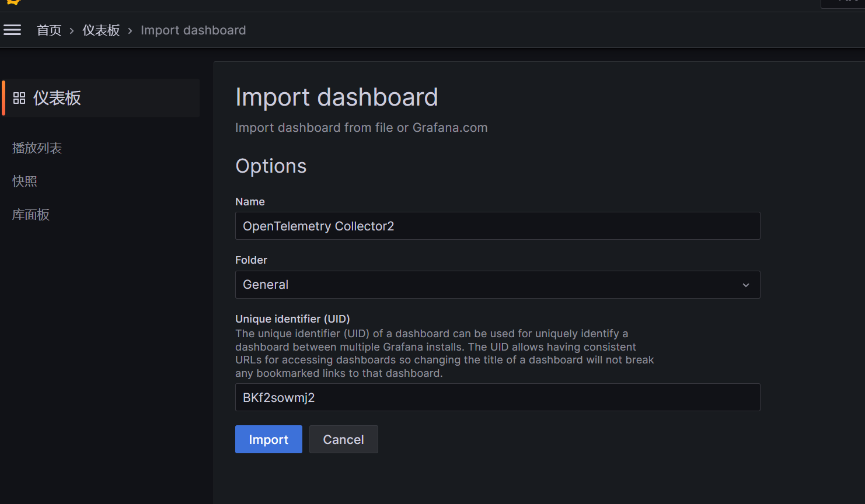865x504 pixels.
Task: Click the UID field containing BKf2sowmj2
Action: coord(497,397)
